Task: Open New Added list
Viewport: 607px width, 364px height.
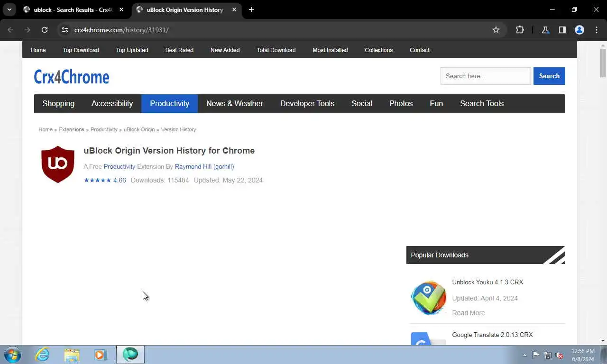Action: pyautogui.click(x=225, y=50)
